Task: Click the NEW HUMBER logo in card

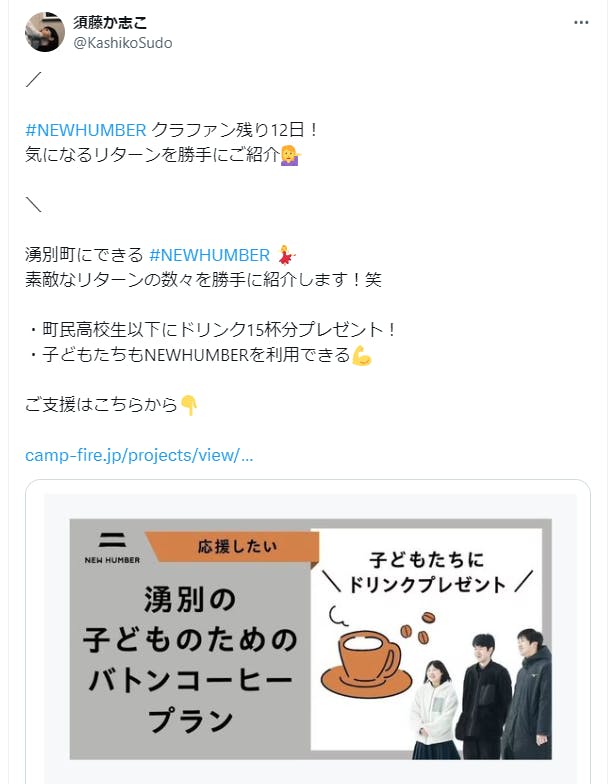Action: click(x=112, y=548)
